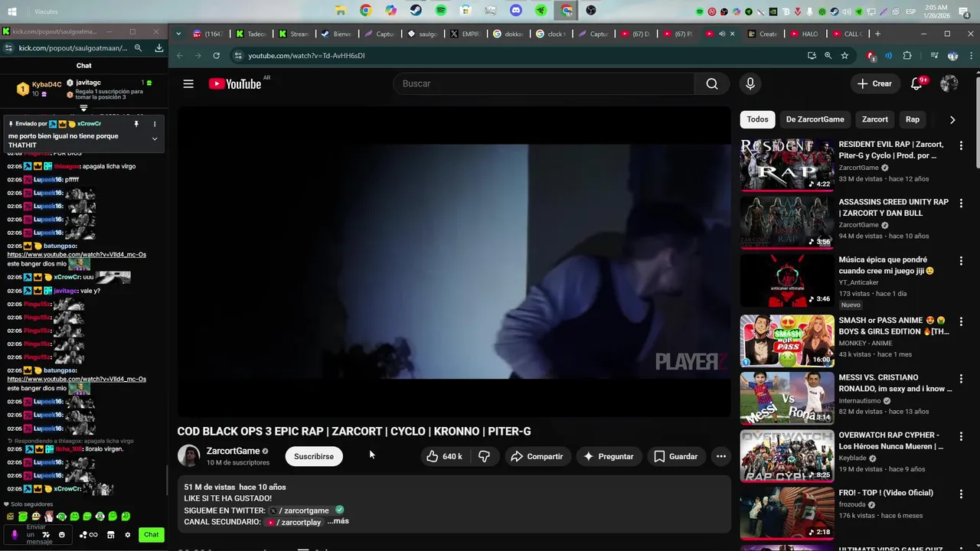
Task: Reload the YouTube page
Action: [x=217, y=56]
